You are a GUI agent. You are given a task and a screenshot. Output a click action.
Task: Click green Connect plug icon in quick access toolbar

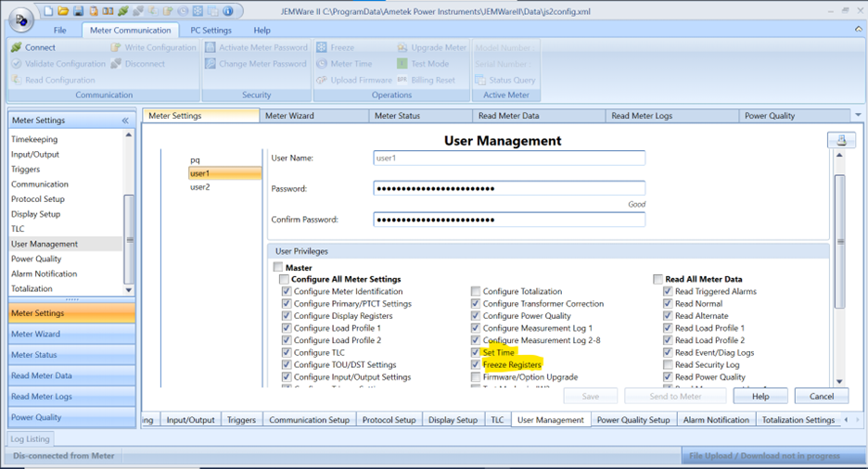[x=123, y=11]
